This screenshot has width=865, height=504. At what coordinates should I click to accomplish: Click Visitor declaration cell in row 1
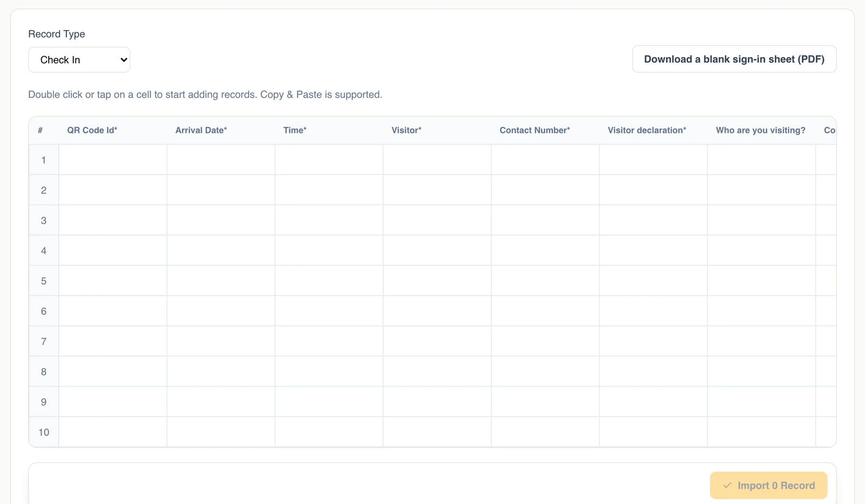point(654,160)
